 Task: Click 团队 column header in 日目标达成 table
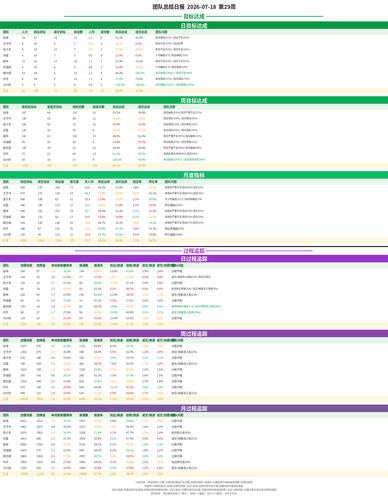(6, 32)
